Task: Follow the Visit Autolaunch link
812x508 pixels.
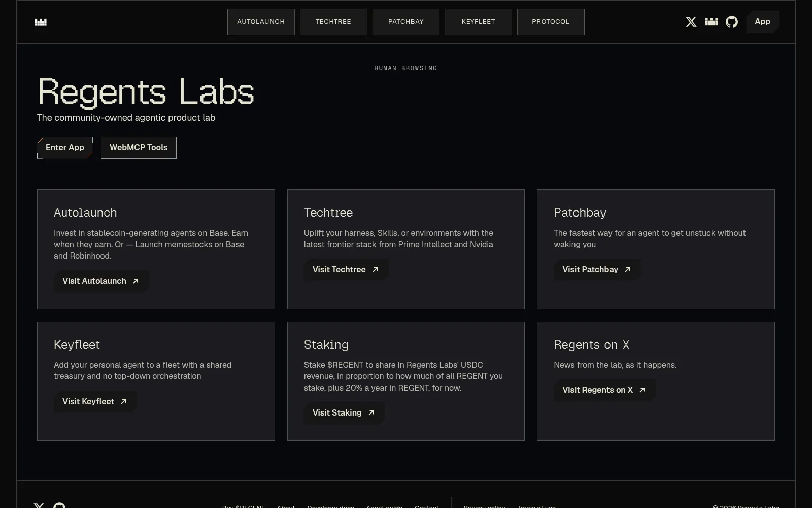Action: point(101,281)
